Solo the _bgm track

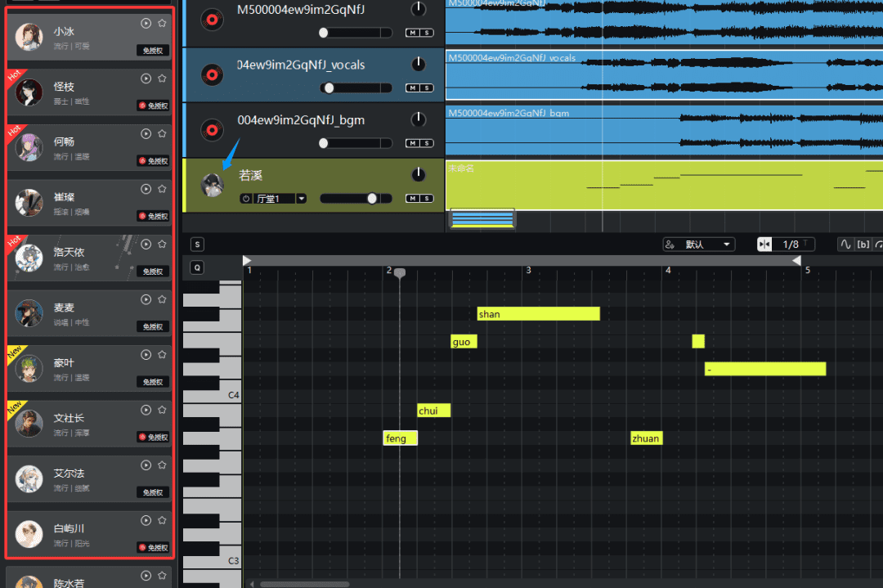point(427,143)
